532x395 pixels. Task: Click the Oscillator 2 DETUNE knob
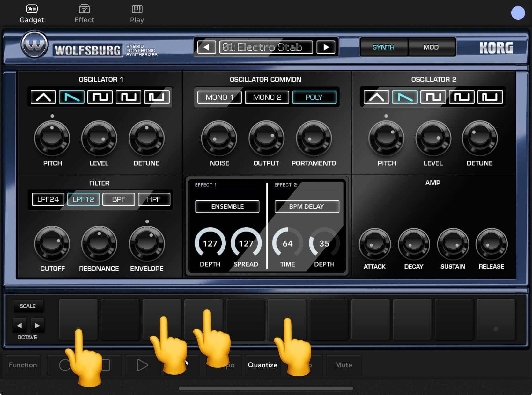point(480,138)
